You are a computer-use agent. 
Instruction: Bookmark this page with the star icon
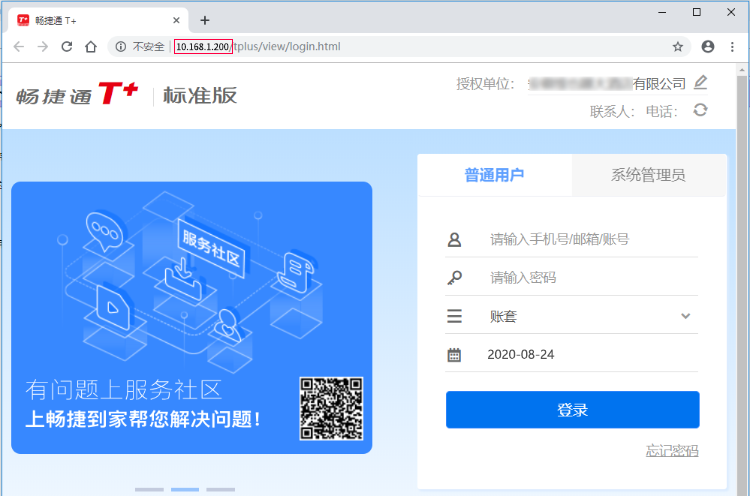point(677,46)
